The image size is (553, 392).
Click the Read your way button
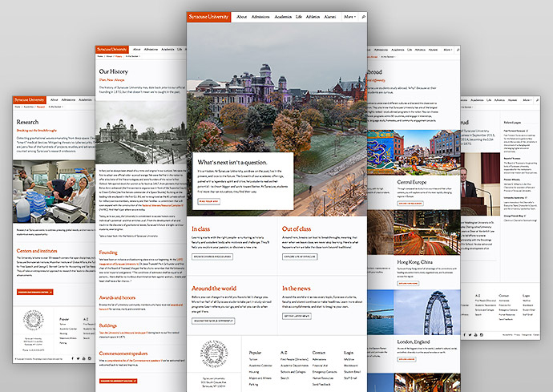coord(209,201)
